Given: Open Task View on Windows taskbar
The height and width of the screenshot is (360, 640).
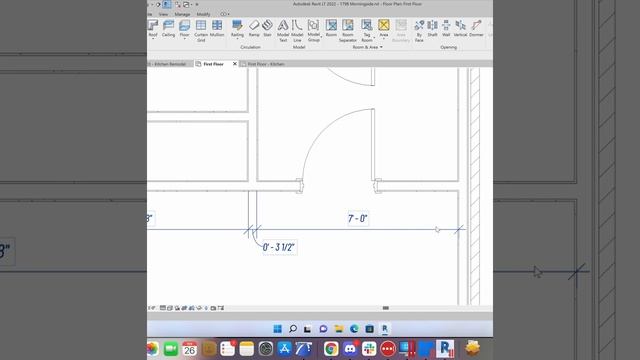Looking at the screenshot, I should [307, 329].
